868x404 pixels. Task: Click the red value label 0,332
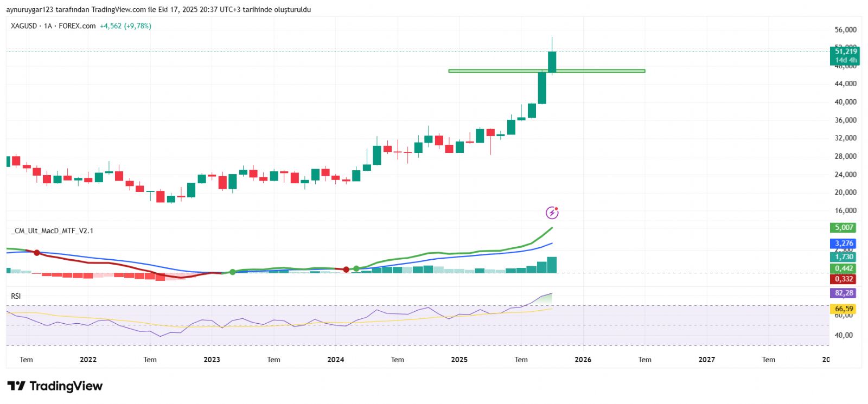(844, 279)
